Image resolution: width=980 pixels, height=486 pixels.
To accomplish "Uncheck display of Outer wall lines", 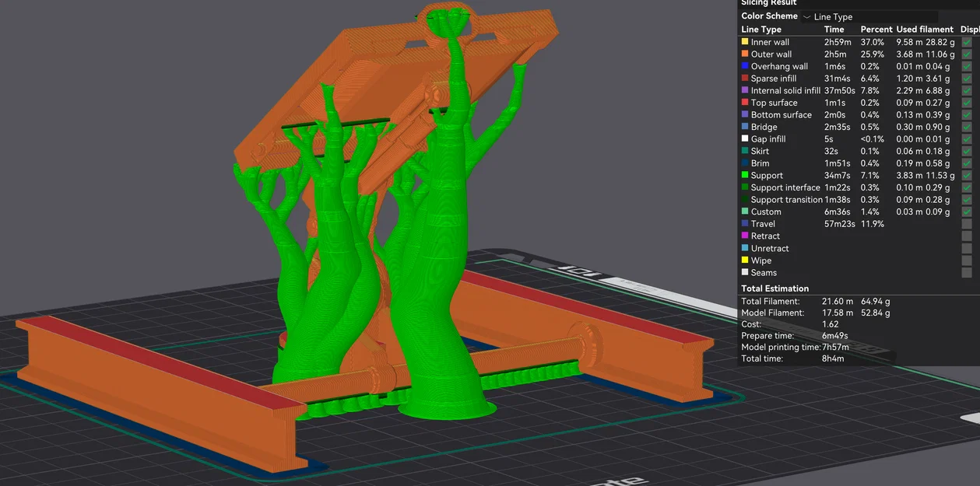I will pyautogui.click(x=966, y=54).
